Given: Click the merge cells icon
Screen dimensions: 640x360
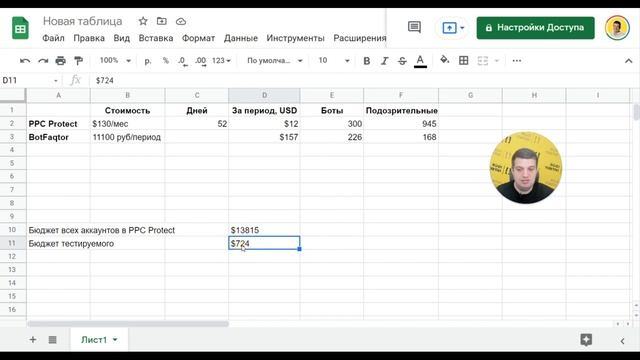Looking at the screenshot, I should (482, 61).
